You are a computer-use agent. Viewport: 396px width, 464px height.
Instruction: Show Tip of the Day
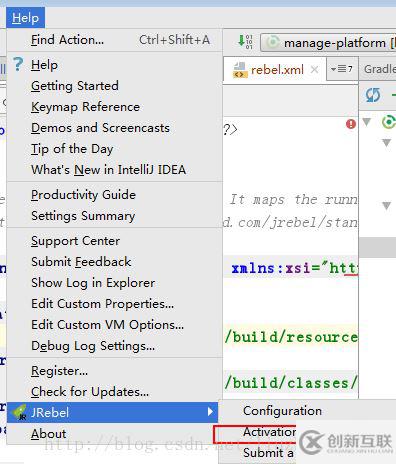pos(114,149)
